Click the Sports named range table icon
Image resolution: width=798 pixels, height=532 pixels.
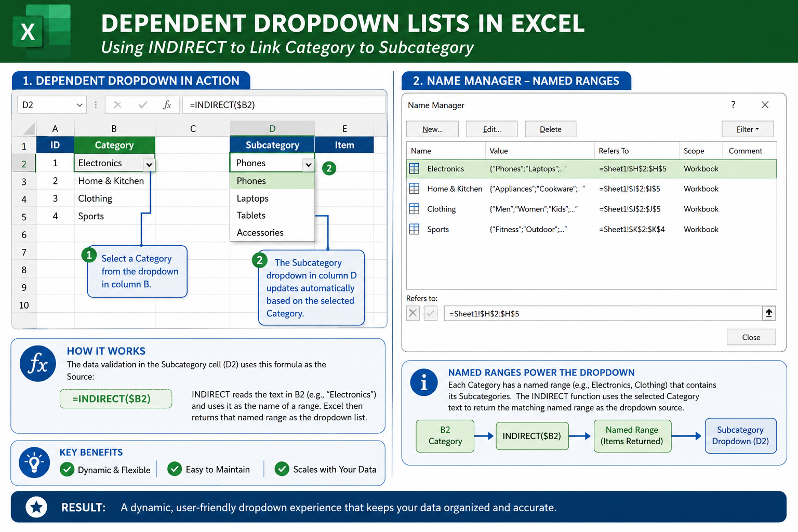[x=414, y=229]
